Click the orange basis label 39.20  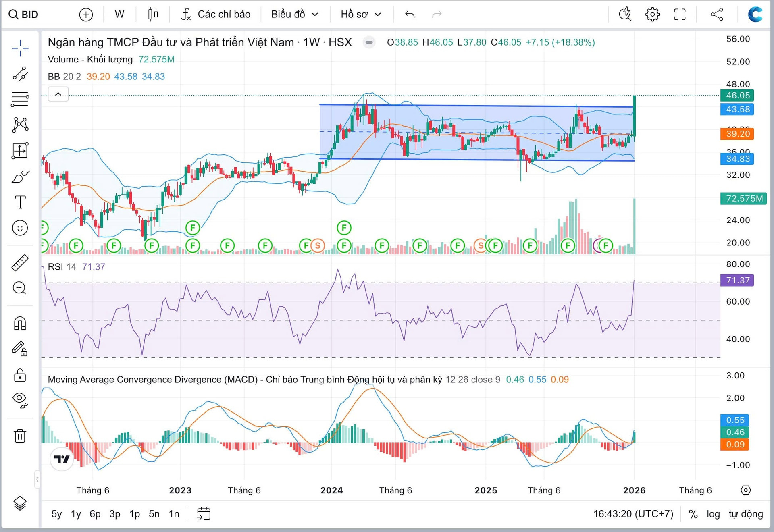click(737, 134)
